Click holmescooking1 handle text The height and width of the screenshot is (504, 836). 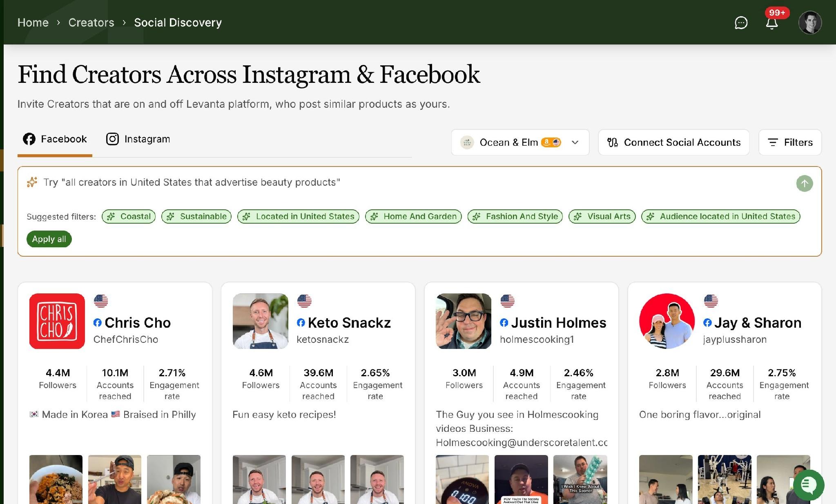(537, 340)
